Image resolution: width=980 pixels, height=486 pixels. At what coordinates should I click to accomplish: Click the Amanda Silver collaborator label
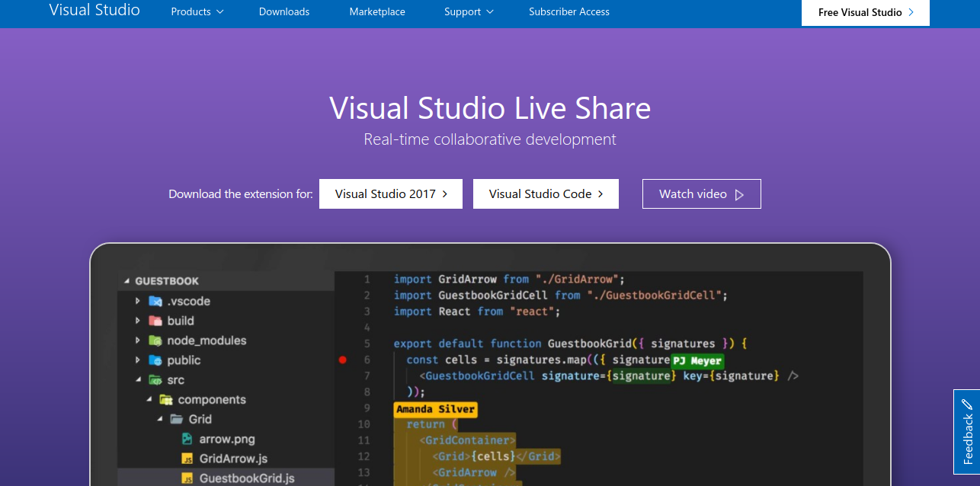tap(436, 409)
